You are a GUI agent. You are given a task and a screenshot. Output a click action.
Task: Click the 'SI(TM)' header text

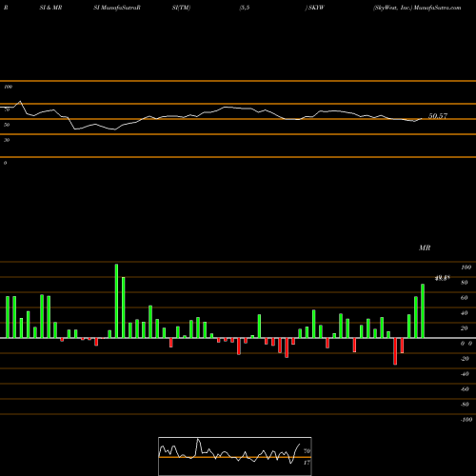tap(181, 8)
